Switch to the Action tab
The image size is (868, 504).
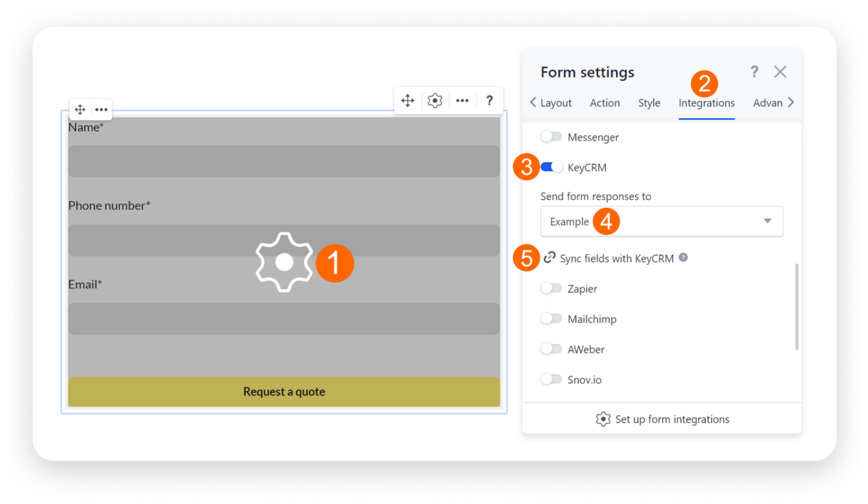pyautogui.click(x=604, y=103)
